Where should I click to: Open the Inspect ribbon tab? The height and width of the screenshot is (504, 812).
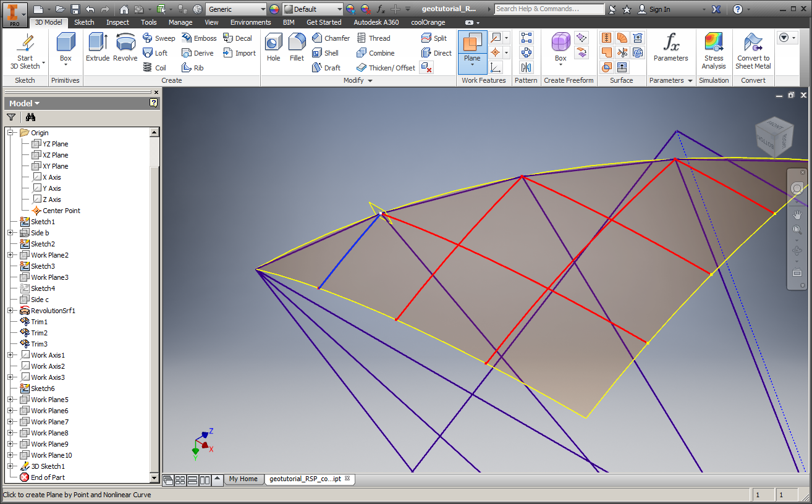(117, 22)
